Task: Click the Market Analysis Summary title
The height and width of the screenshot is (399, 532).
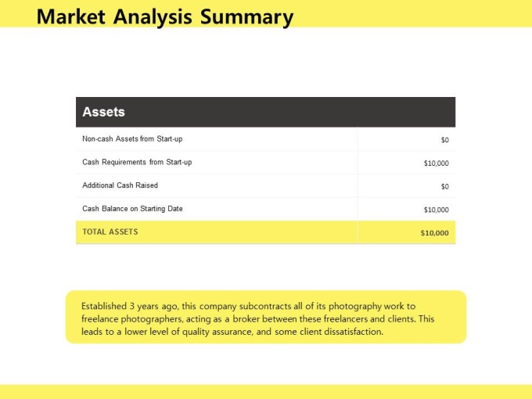Action: tap(165, 16)
